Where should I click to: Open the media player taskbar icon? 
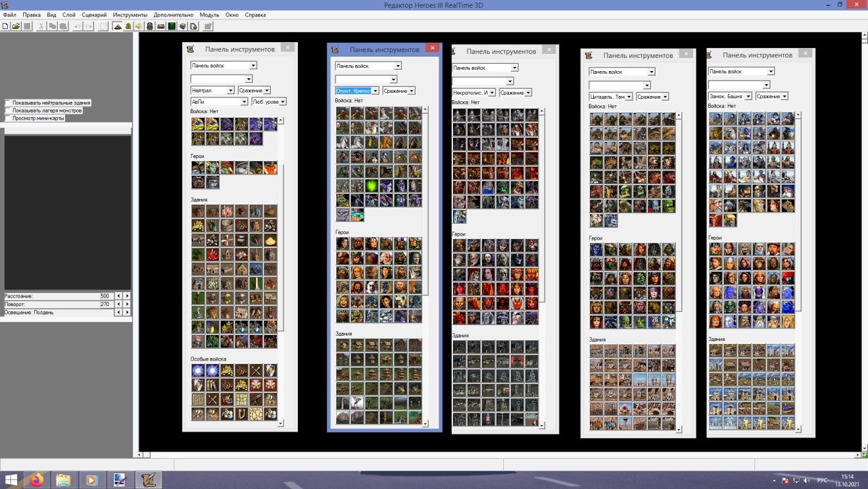91,480
